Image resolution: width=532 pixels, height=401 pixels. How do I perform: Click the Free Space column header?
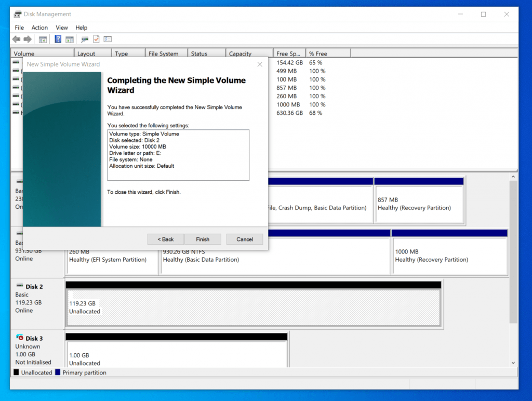(289, 52)
